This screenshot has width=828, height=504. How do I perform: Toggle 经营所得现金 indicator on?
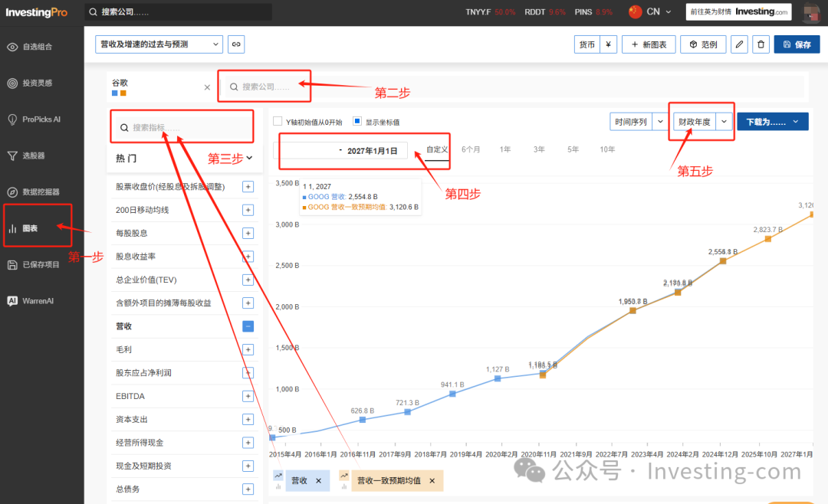(x=248, y=442)
